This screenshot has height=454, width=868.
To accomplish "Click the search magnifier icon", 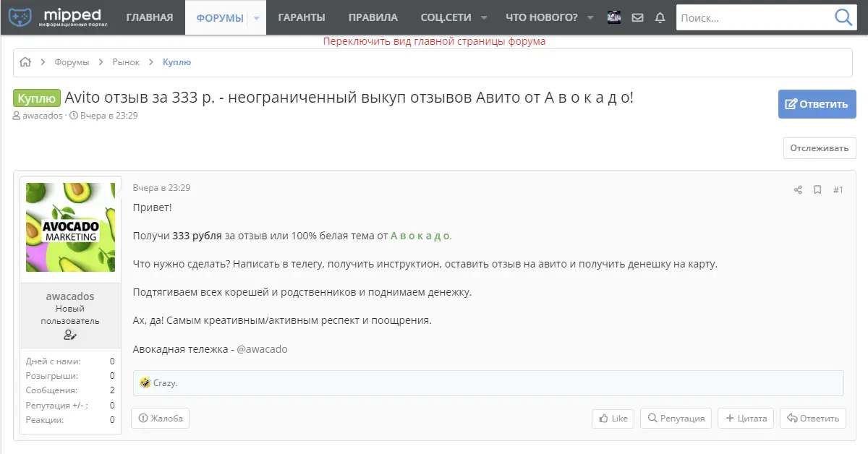I will 843,17.
